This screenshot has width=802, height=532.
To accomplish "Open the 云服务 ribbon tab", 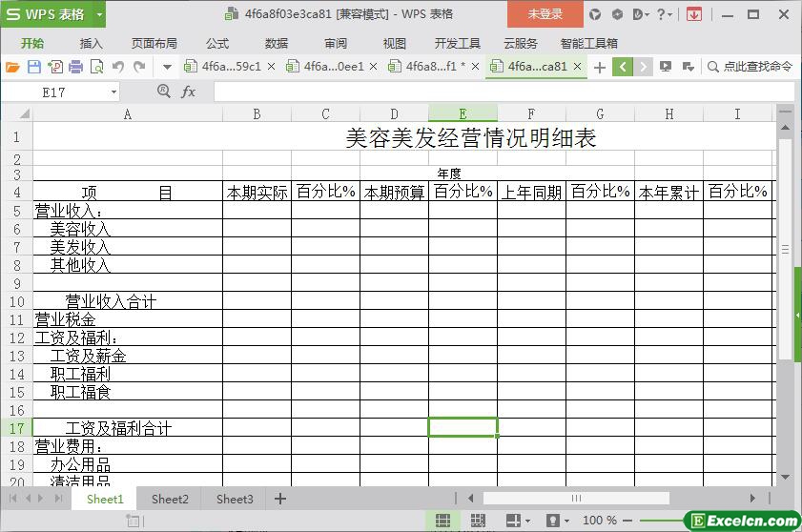I will point(521,44).
